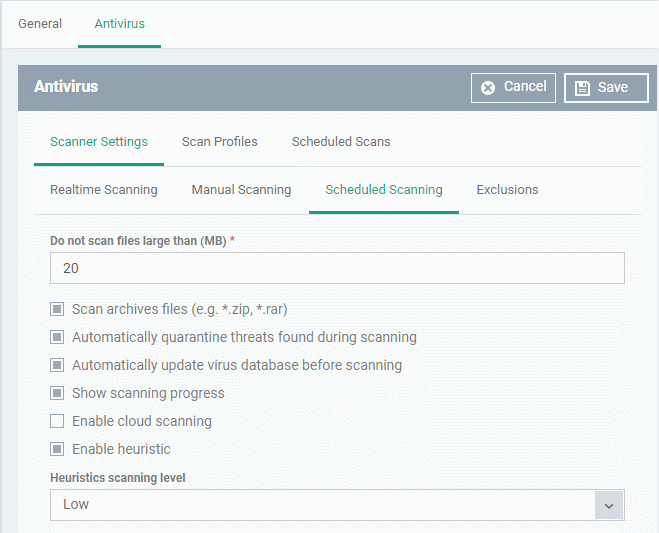The width and height of the screenshot is (659, 533).
Task: Toggle Automatically update virus database checkbox
Action: coord(57,365)
